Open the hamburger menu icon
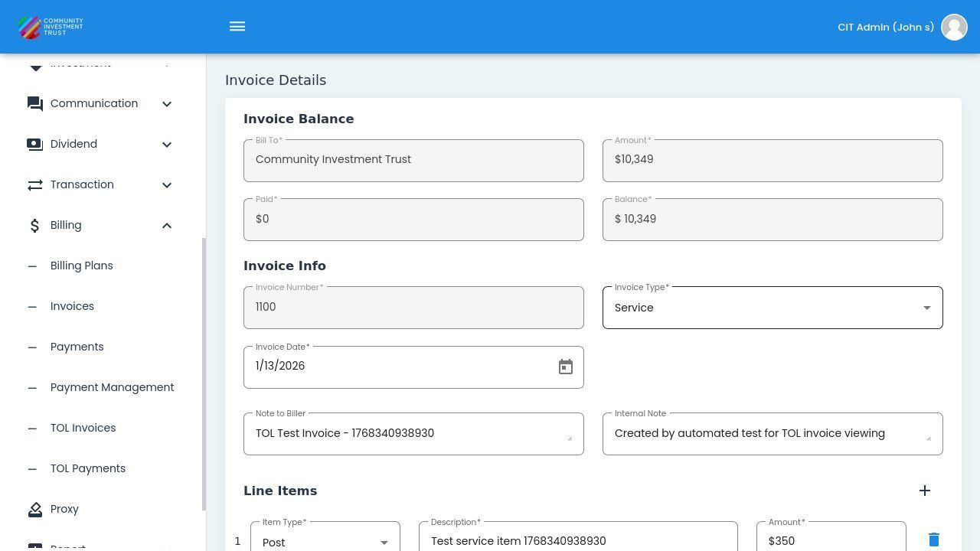980x551 pixels. [237, 27]
